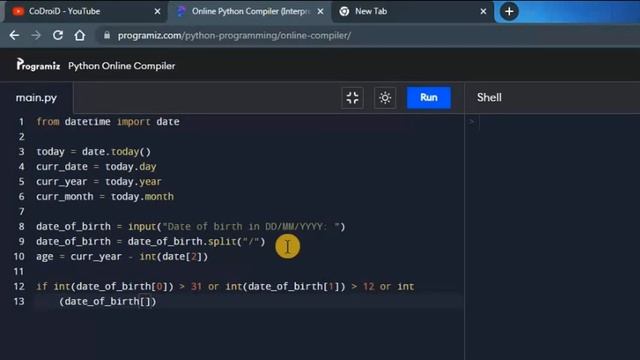
Task: Click line number 12 in the gutter
Action: coord(19,286)
